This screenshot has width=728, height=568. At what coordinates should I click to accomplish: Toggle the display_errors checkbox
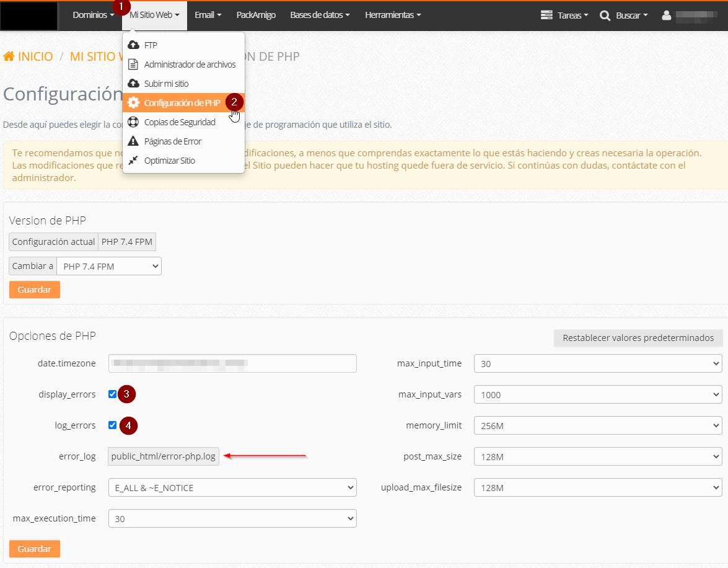pyautogui.click(x=112, y=394)
